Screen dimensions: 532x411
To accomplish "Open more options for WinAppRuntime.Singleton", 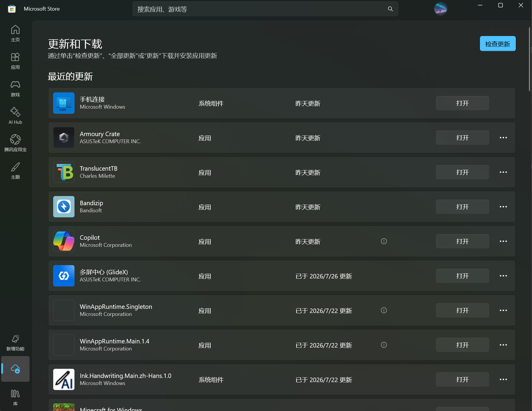I will click(503, 310).
